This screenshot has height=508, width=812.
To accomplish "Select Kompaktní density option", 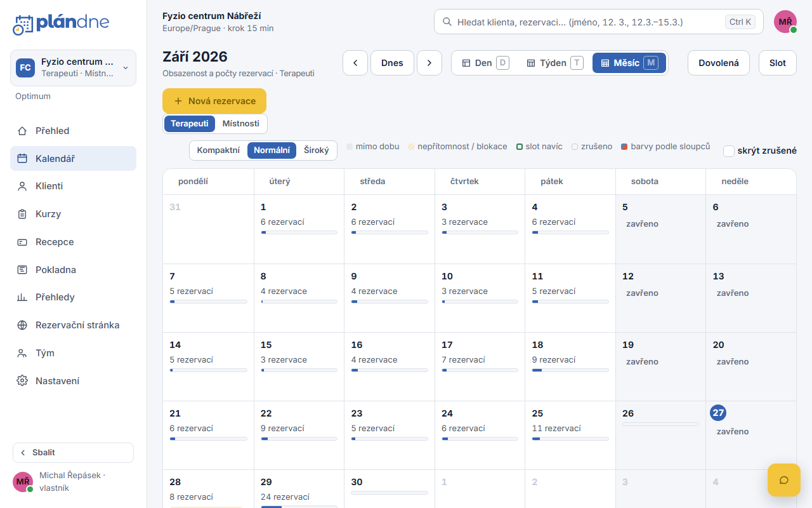I will pos(218,150).
